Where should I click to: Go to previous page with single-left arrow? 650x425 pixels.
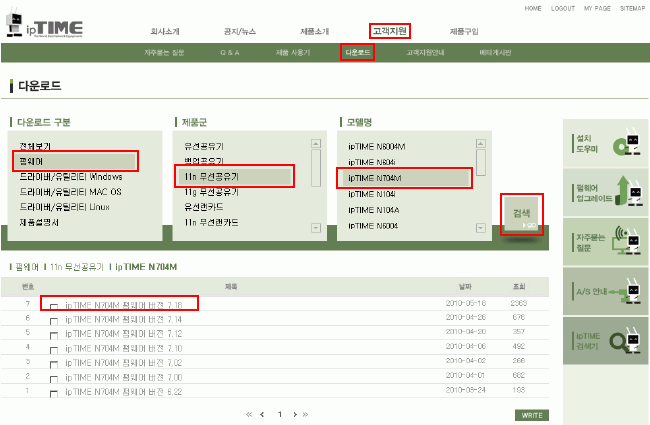click(x=262, y=414)
